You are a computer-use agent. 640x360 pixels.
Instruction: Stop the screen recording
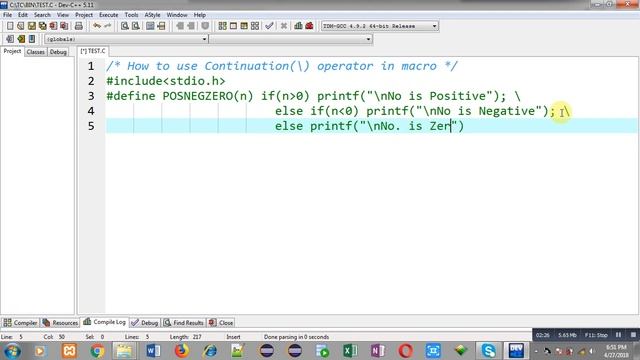[633, 335]
